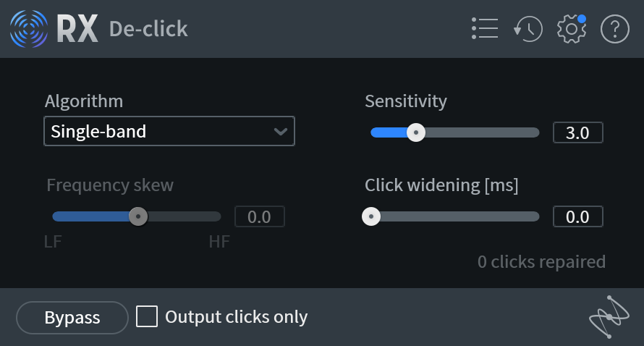Click the Sensitivity value field 3.0
The image size is (644, 346).
click(578, 132)
